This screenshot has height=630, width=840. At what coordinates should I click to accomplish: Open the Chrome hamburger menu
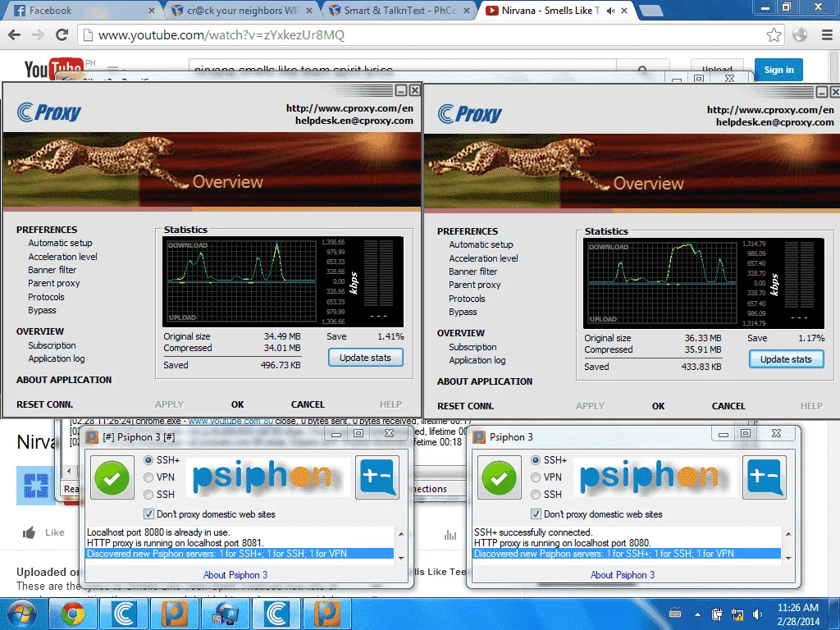click(827, 35)
